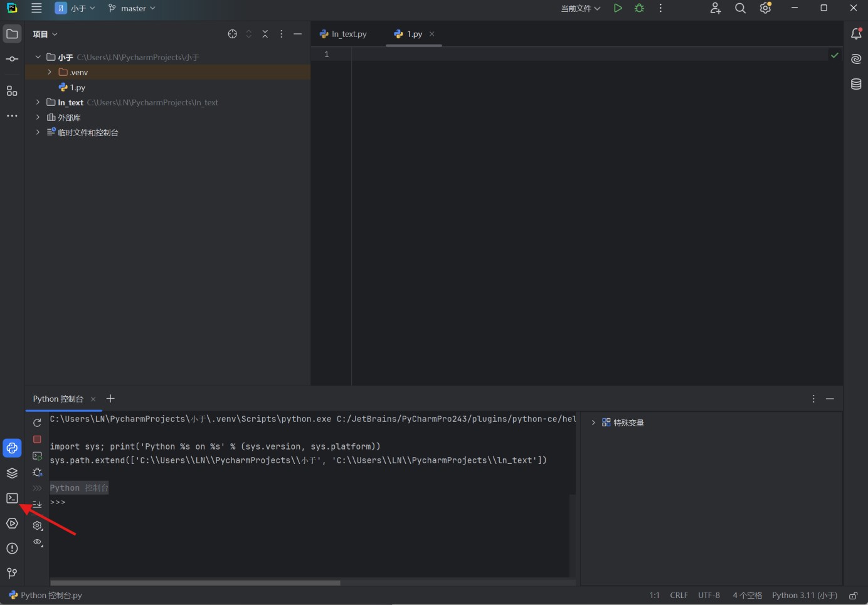Open the Problems tool window
Screen dimensions: 868x605
[x=12, y=549]
